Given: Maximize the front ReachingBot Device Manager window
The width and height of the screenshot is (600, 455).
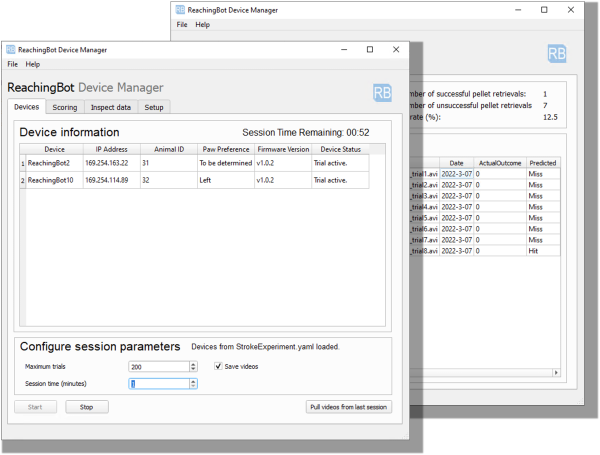Looking at the screenshot, I should [x=370, y=49].
